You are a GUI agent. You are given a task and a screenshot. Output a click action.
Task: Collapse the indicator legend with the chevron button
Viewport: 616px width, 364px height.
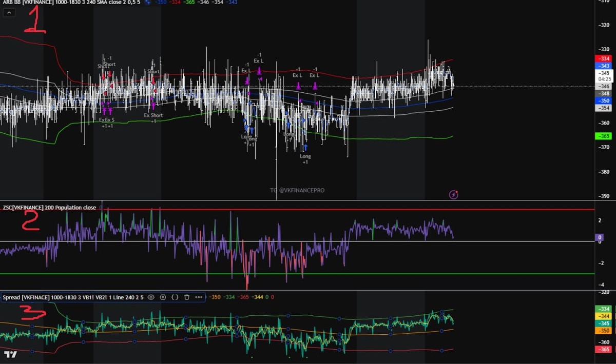(9, 13)
